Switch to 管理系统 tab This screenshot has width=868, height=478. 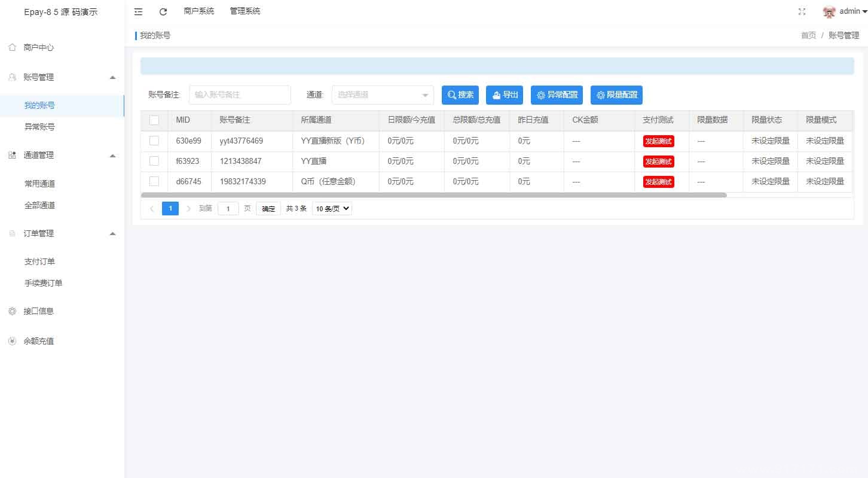245,11
